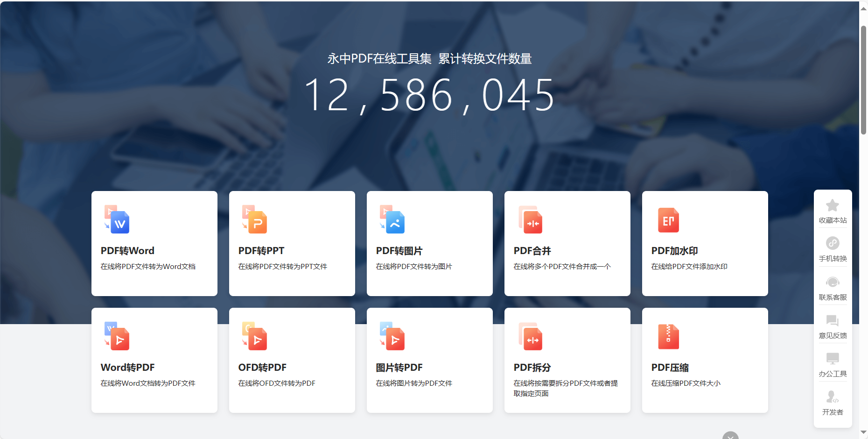Click the PDF拆分 split icon
This screenshot has height=439, width=868.
530,337
